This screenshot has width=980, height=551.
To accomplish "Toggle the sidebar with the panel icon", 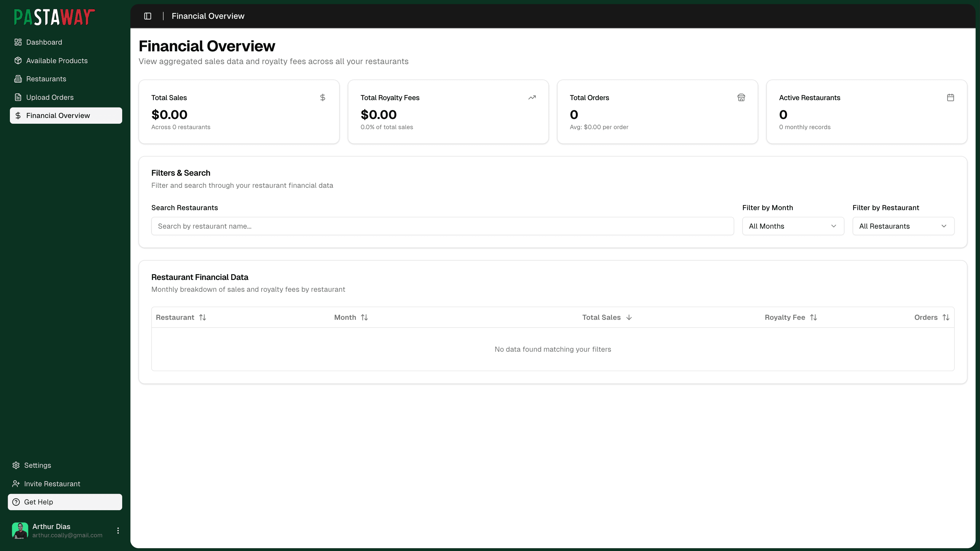I will (148, 16).
